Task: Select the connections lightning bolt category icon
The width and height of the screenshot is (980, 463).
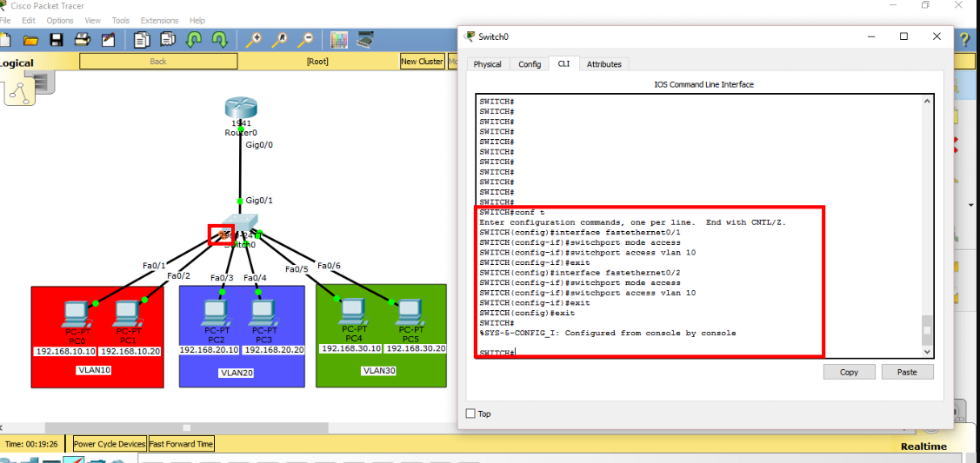Action: point(75,460)
